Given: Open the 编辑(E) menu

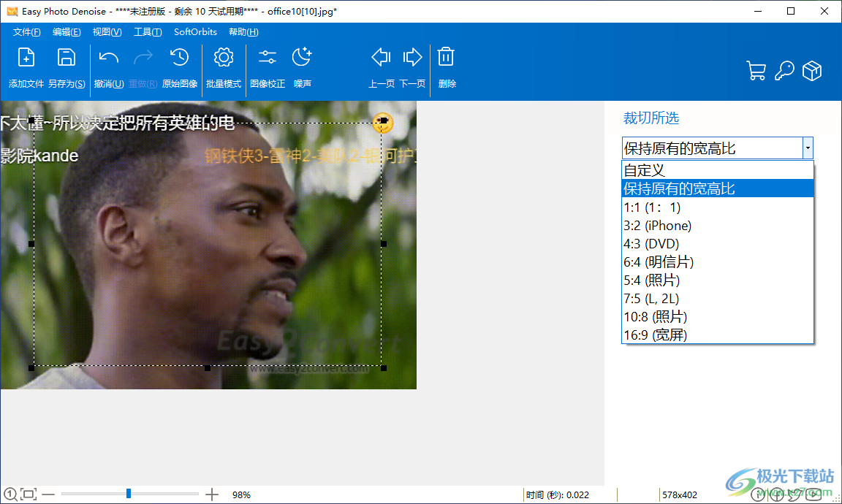Looking at the screenshot, I should 67,32.
